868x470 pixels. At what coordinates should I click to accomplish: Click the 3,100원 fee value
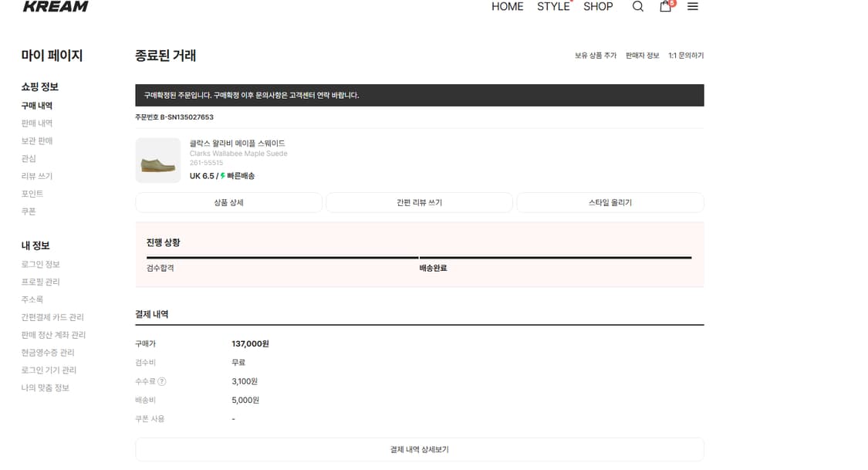pos(245,381)
